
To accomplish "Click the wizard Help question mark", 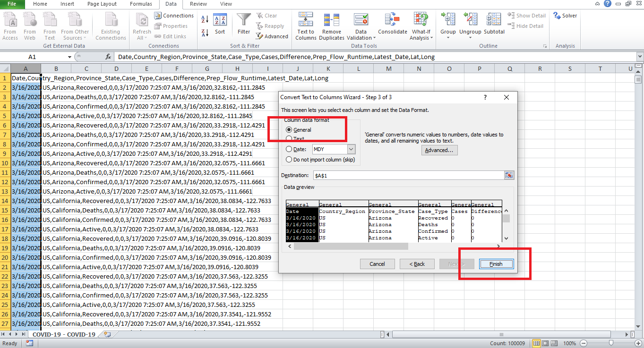I will [x=485, y=97].
